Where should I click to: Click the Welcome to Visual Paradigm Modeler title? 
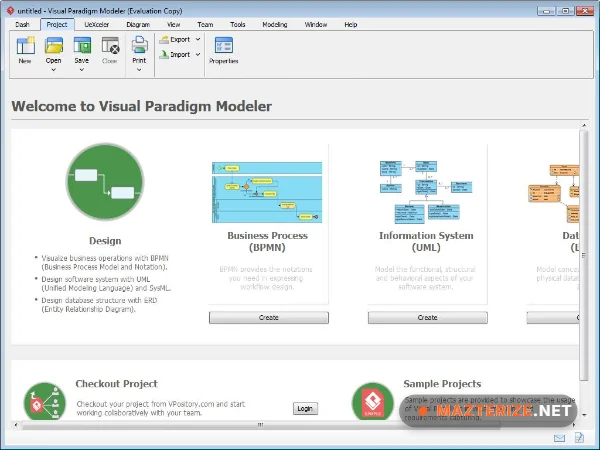pos(142,106)
